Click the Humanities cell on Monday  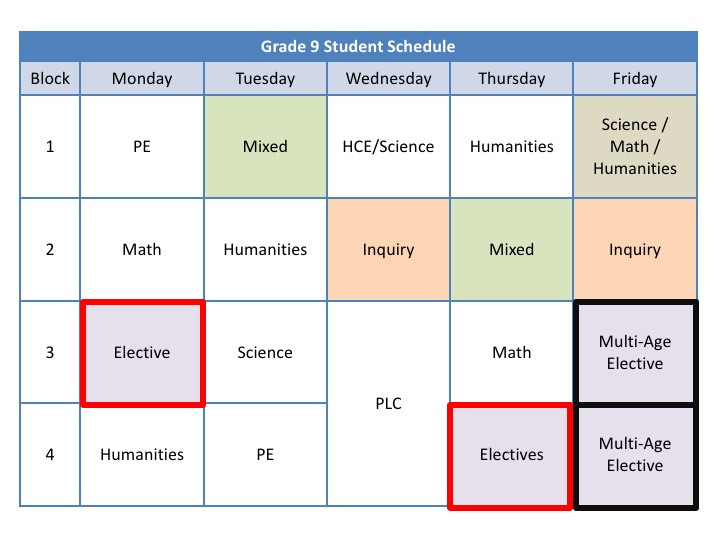tap(142, 455)
